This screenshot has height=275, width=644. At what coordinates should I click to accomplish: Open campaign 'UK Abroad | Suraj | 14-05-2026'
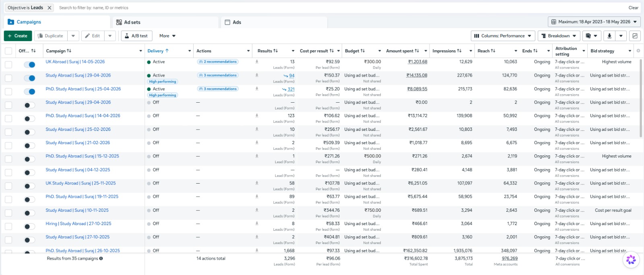(75, 62)
